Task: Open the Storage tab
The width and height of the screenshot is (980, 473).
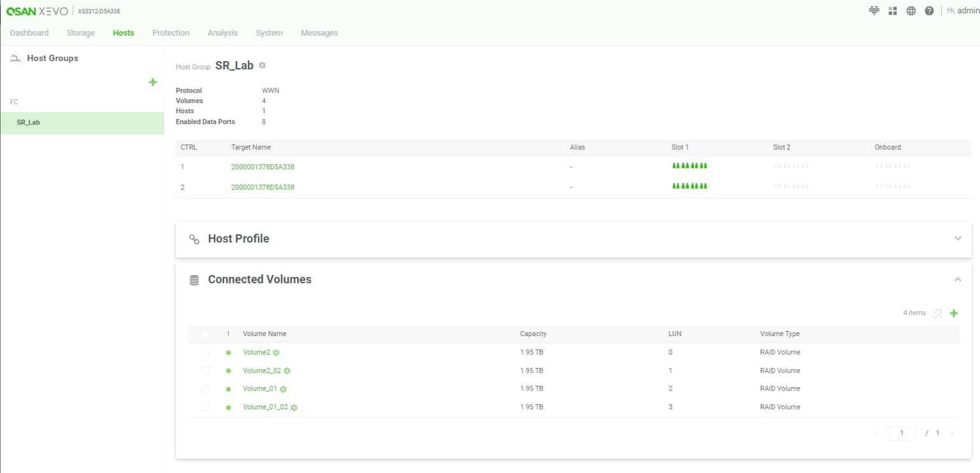Action: pos(80,33)
